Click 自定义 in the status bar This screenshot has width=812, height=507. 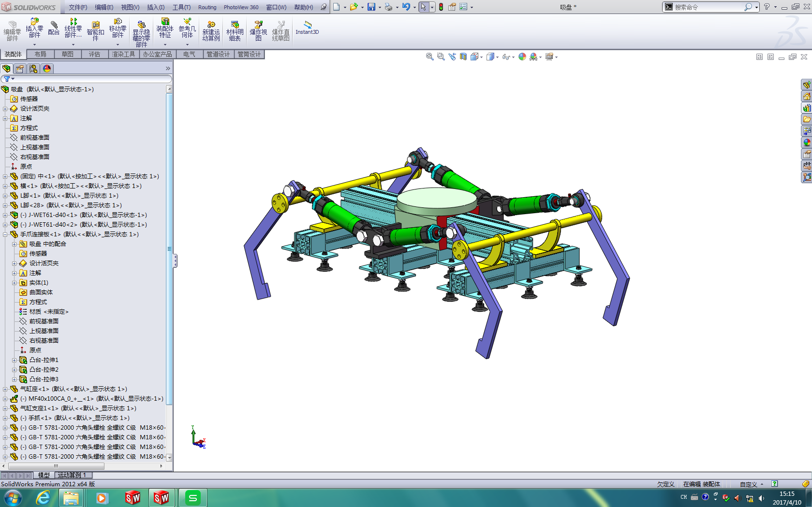tap(748, 484)
